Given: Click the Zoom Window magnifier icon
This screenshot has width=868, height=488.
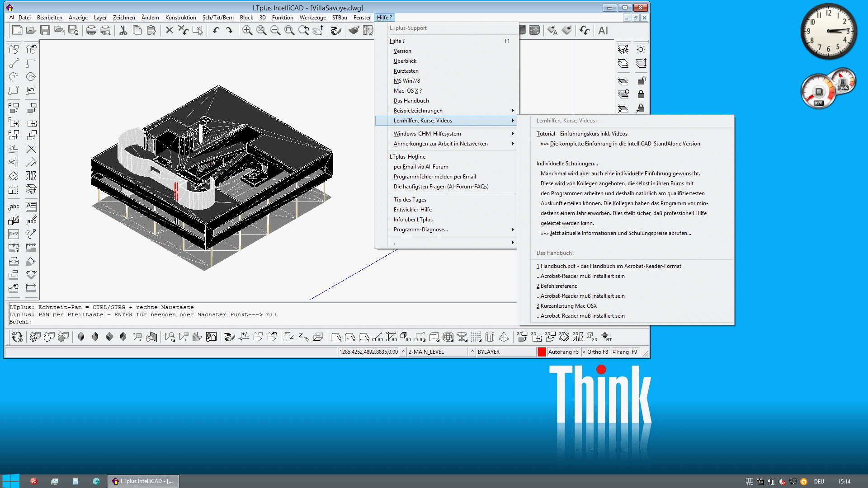Looking at the screenshot, I should click(x=289, y=30).
